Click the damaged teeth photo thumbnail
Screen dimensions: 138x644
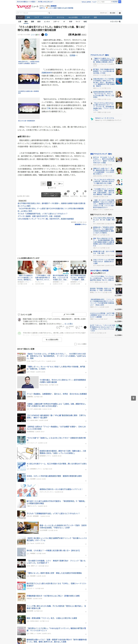[x=29, y=79]
